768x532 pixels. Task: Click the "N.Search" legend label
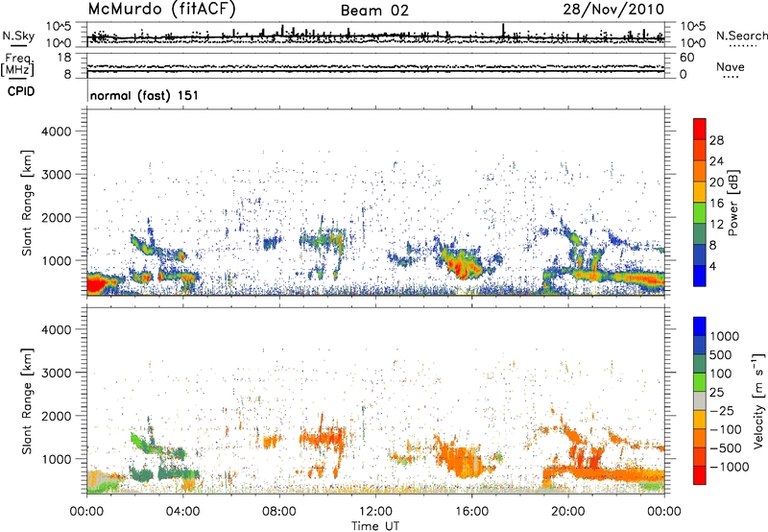741,36
